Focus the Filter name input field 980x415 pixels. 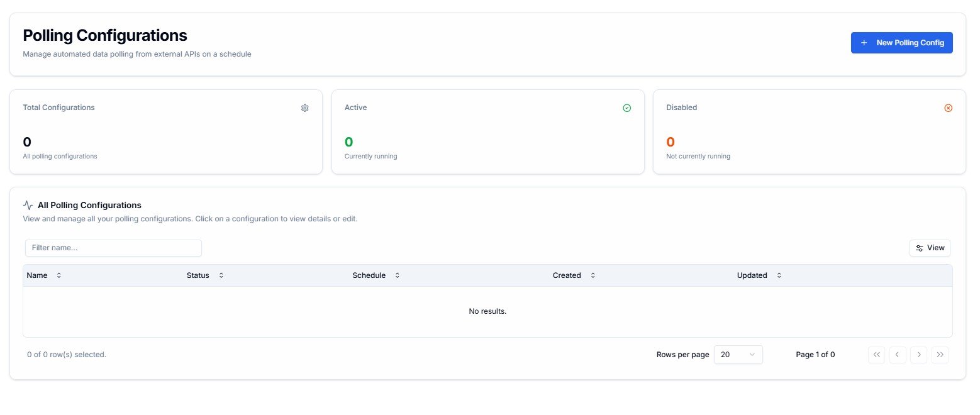[x=113, y=248]
